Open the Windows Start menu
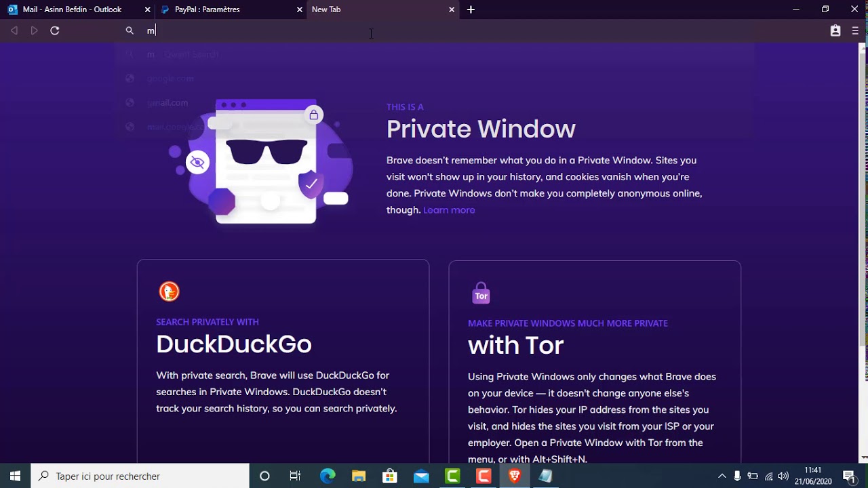Image resolution: width=868 pixels, height=488 pixels. (x=15, y=476)
